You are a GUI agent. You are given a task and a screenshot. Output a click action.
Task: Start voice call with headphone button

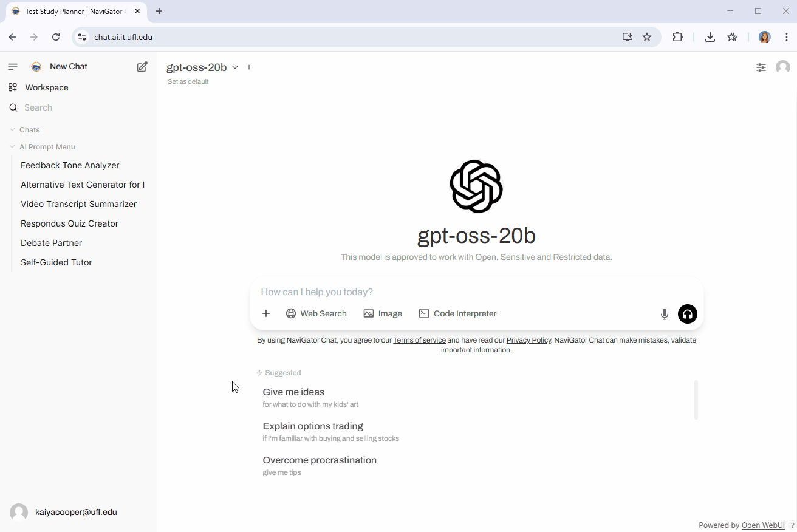point(687,314)
